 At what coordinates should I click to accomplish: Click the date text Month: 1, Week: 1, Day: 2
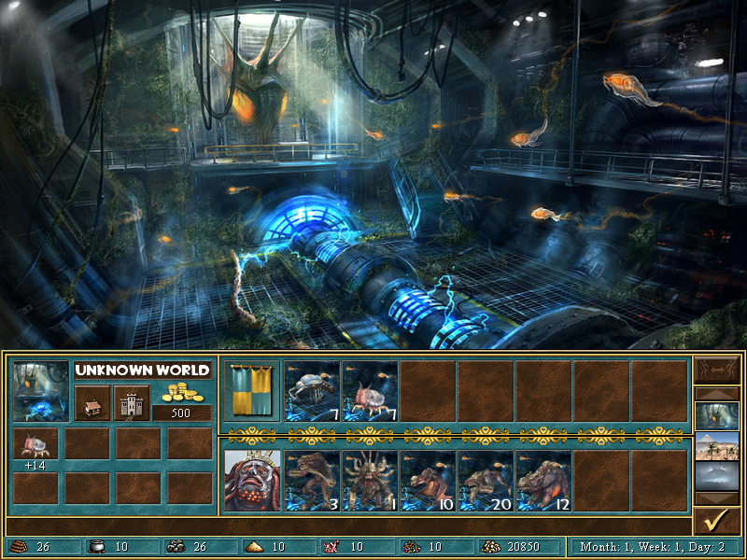pos(653,547)
